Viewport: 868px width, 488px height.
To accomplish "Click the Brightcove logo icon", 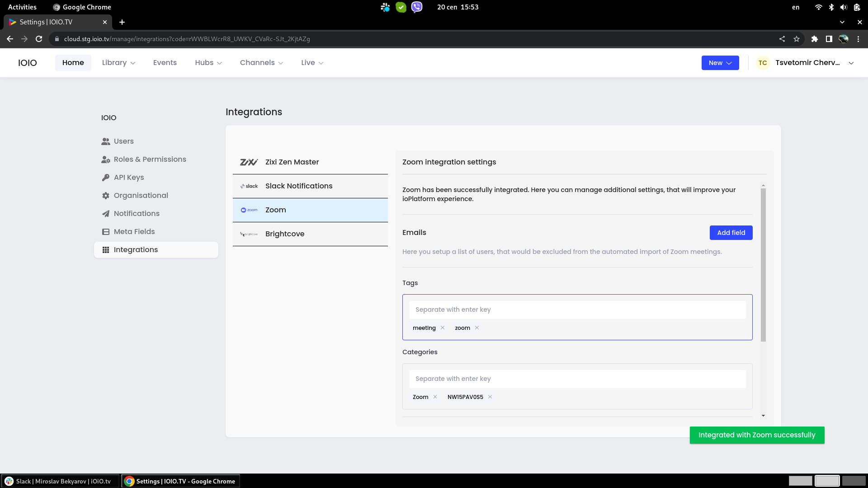I will pyautogui.click(x=249, y=234).
